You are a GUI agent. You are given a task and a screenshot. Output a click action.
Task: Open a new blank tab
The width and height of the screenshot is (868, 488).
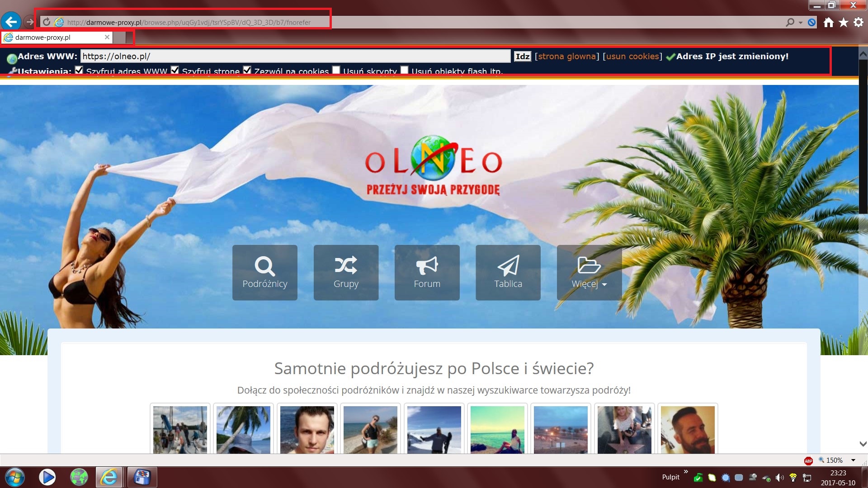pos(119,38)
